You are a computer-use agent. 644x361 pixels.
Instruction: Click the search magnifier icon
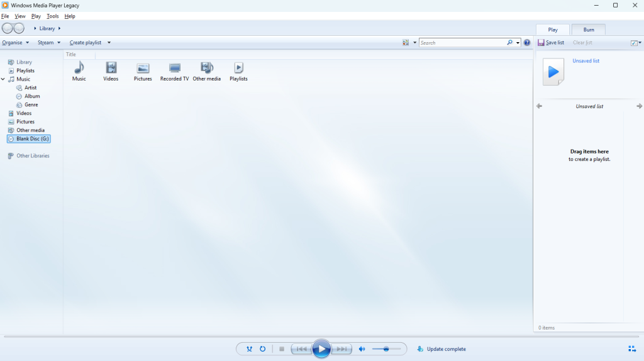coord(509,43)
